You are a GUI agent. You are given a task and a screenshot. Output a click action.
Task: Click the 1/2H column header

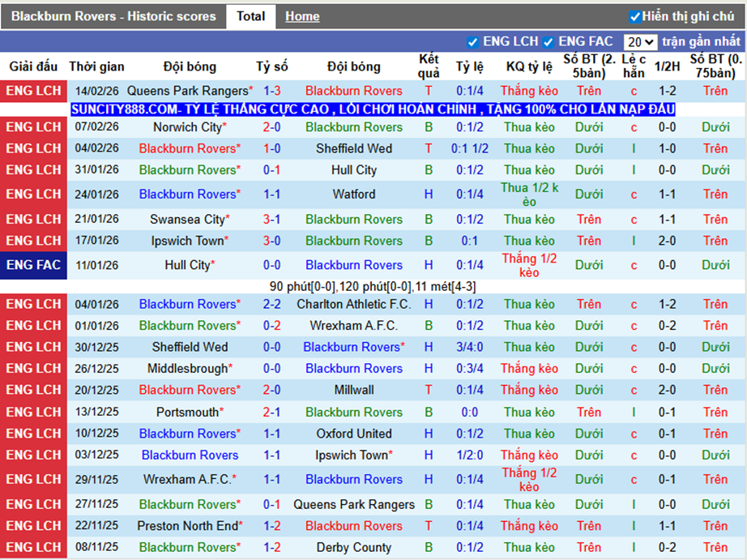pyautogui.click(x=667, y=66)
